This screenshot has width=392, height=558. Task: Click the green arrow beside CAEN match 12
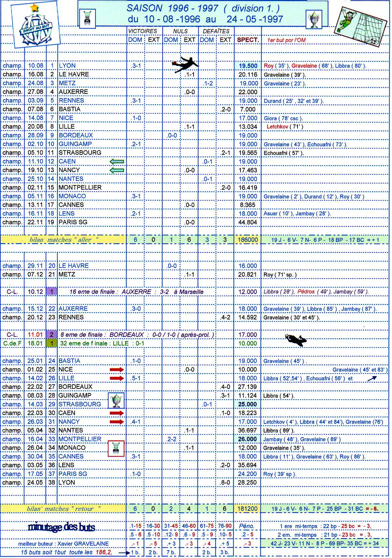[x=117, y=161]
